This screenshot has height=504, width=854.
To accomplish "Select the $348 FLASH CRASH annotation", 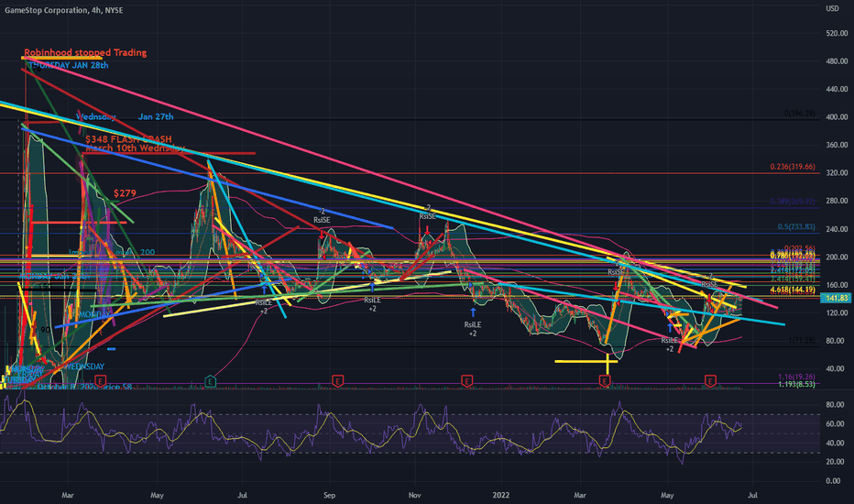I will (128, 139).
